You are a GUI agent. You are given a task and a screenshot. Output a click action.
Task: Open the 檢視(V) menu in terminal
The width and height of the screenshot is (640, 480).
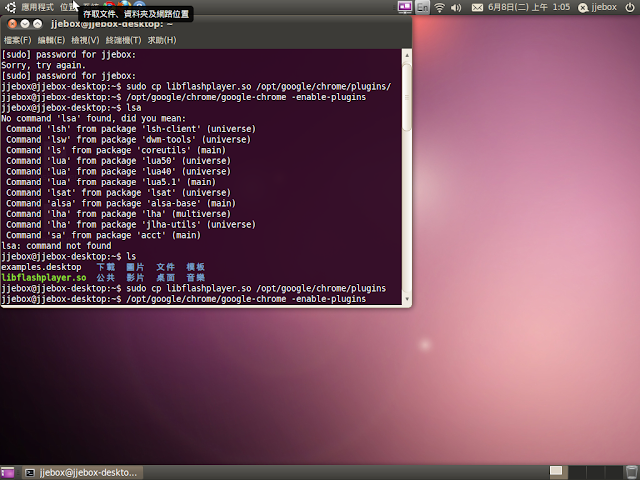pos(85,40)
